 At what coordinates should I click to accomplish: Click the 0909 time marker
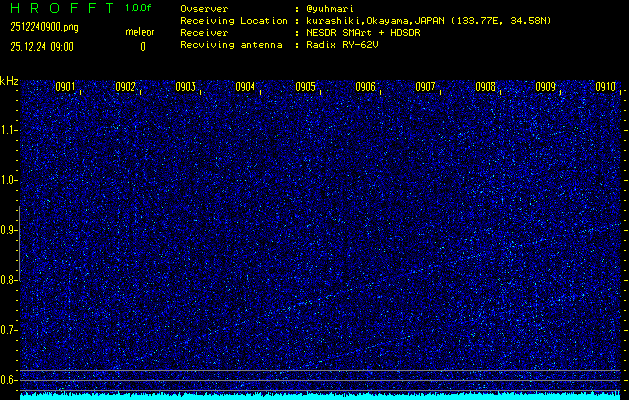(546, 87)
